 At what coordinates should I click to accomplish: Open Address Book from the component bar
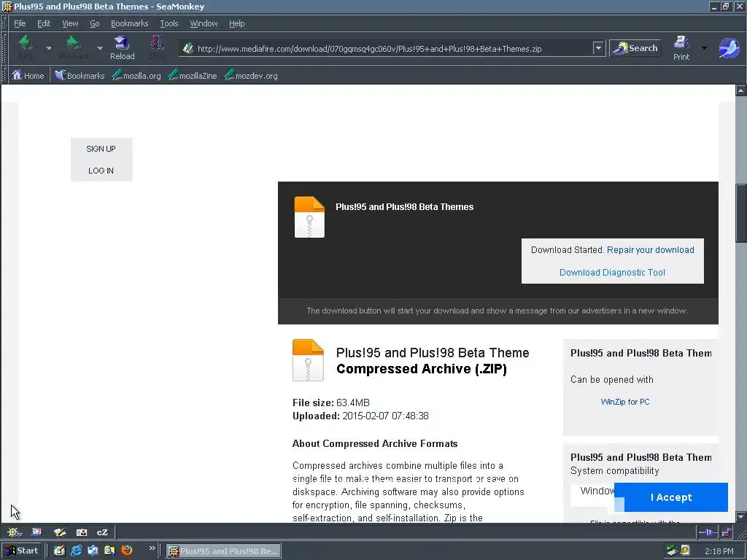click(82, 532)
